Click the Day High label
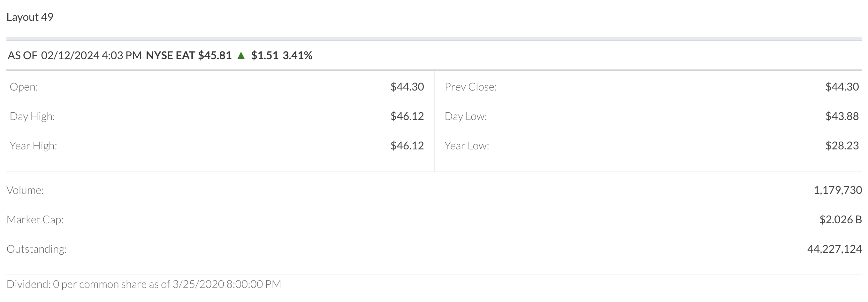This screenshot has height=302, width=868. [32, 116]
